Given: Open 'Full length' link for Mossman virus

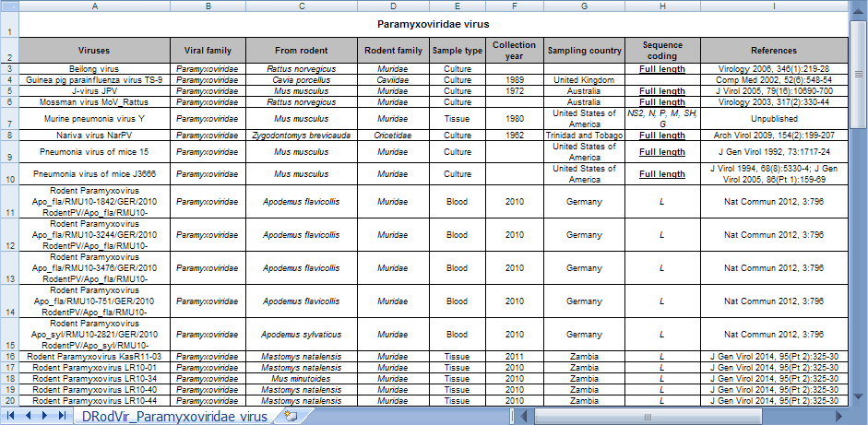Looking at the screenshot, I should (662, 102).
